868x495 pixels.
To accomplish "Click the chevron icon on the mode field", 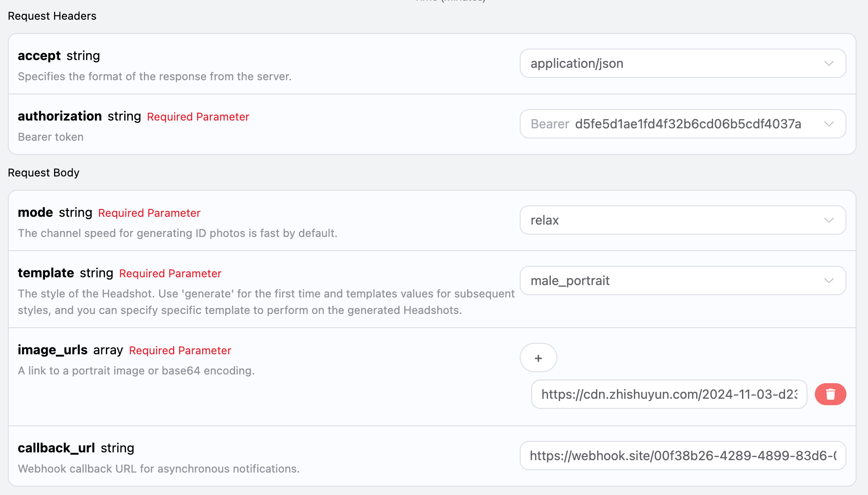I will click(829, 220).
